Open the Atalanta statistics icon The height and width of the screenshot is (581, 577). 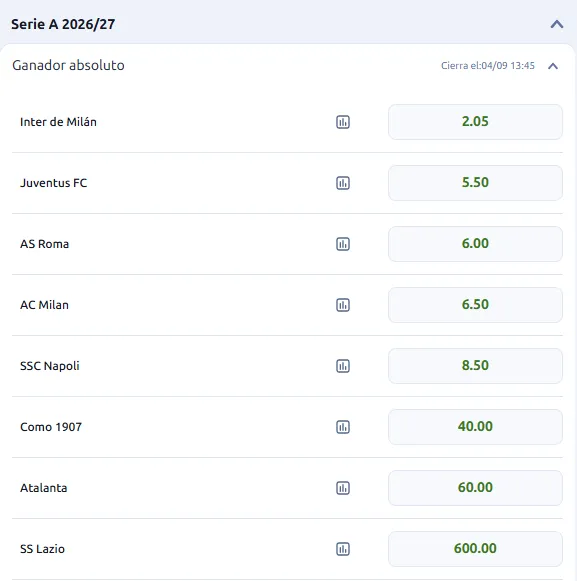[x=343, y=488]
